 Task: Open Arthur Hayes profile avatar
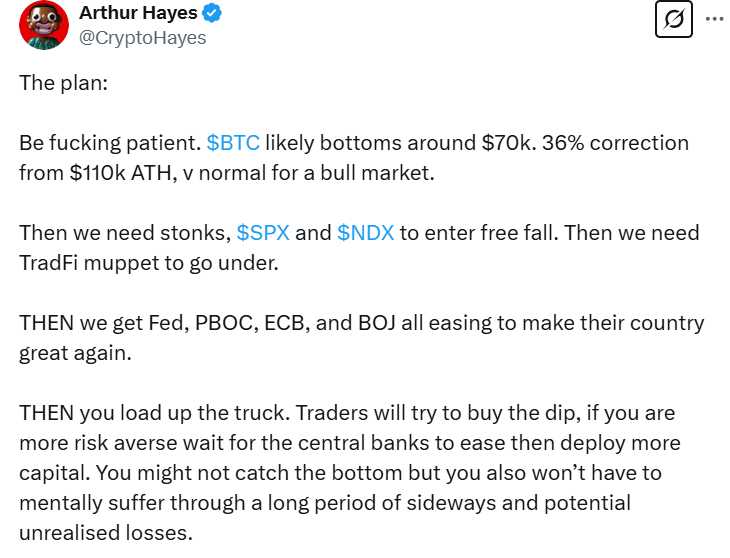click(x=44, y=25)
